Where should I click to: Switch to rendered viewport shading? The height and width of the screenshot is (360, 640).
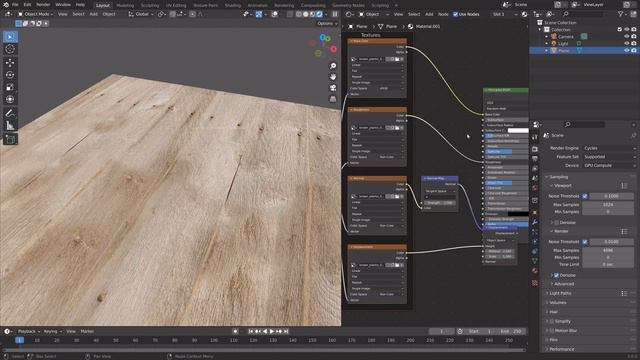319,14
